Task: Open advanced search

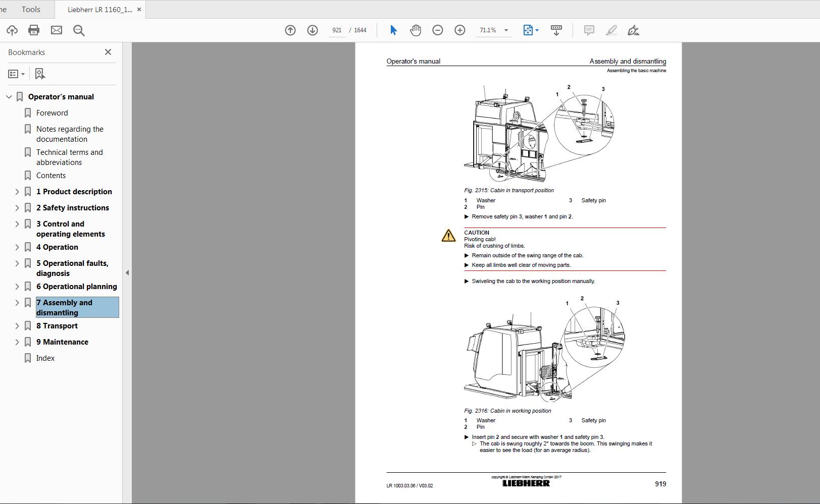Action: point(78,30)
